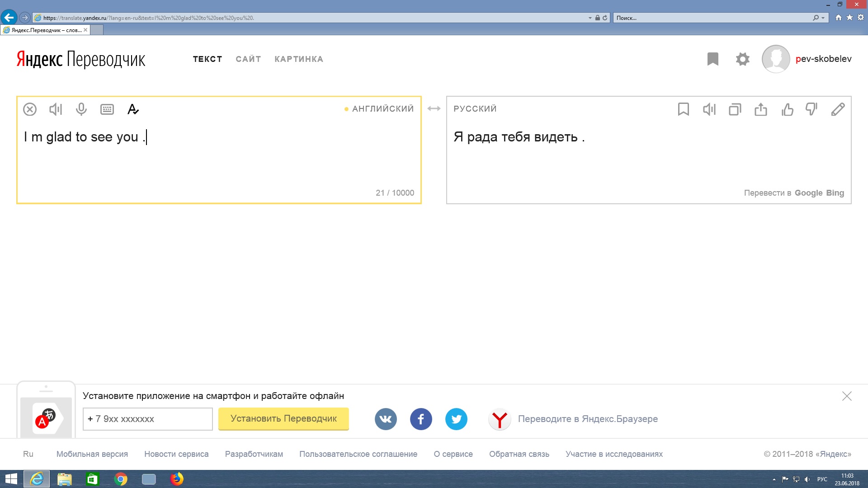Start voice input with the microphone icon
The width and height of the screenshot is (868, 488).
point(81,109)
